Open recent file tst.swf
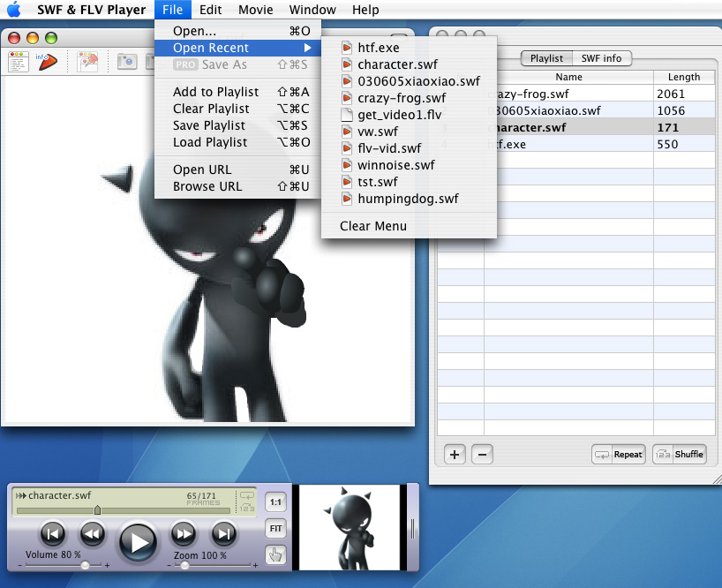Viewport: 722px width, 588px height. pos(409,182)
